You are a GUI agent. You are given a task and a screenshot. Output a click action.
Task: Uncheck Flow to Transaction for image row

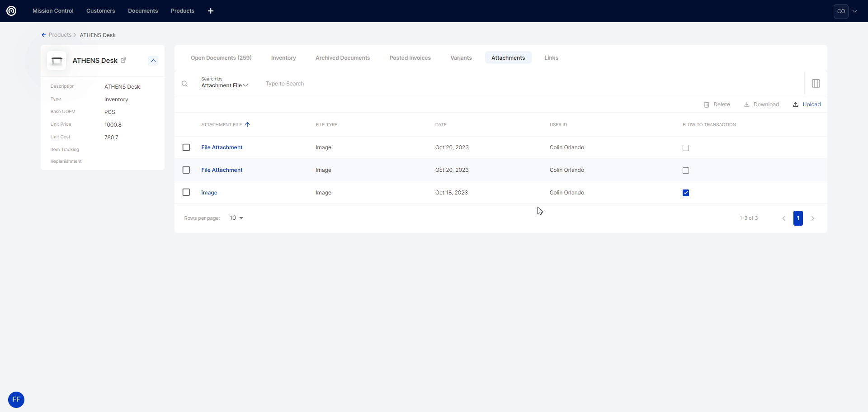click(x=686, y=193)
